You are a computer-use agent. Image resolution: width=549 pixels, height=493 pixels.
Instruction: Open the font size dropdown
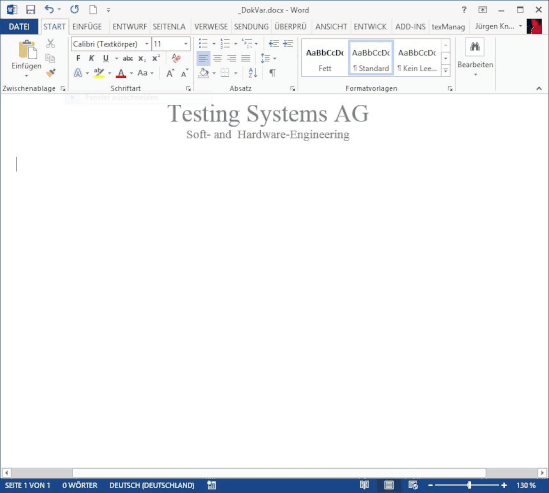[x=186, y=44]
